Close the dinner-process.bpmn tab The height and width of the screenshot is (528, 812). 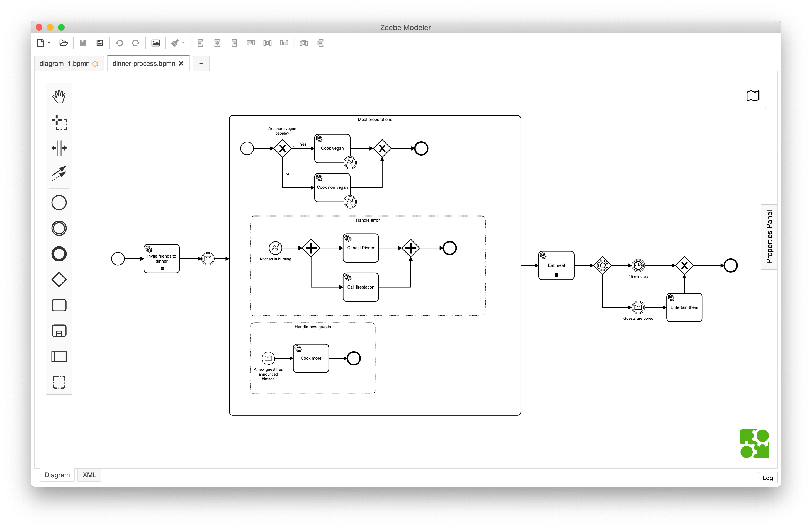(x=181, y=64)
